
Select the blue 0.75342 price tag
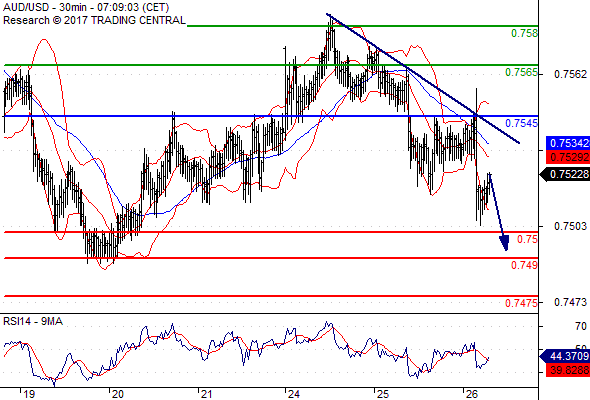(x=567, y=143)
